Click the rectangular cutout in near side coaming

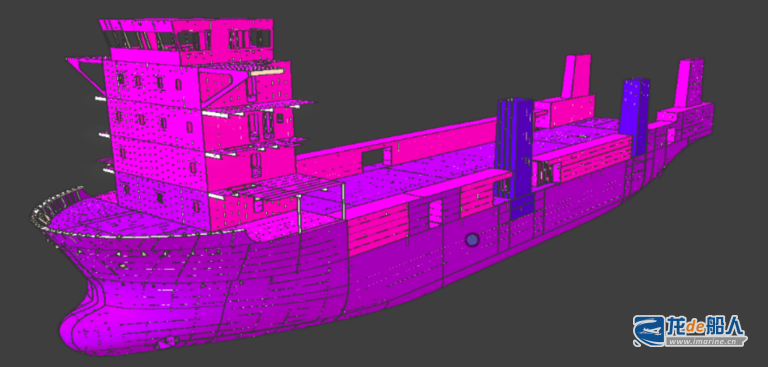(x=435, y=214)
